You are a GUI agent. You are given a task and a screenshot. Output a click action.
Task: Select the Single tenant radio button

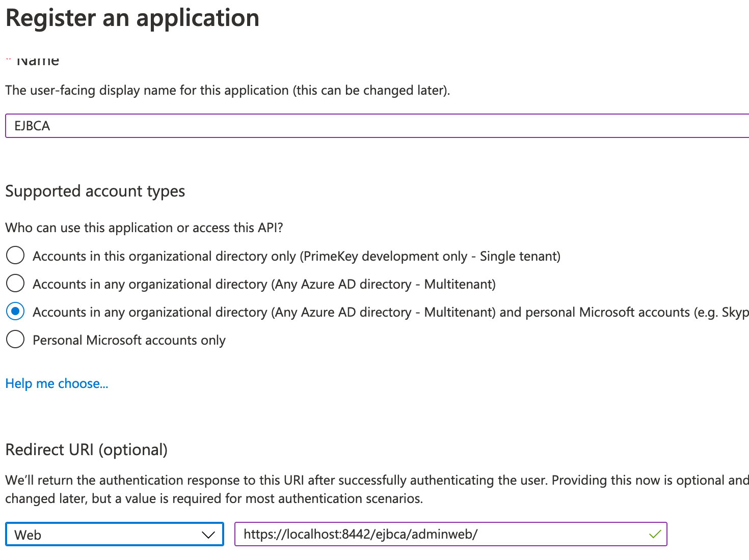click(x=15, y=255)
